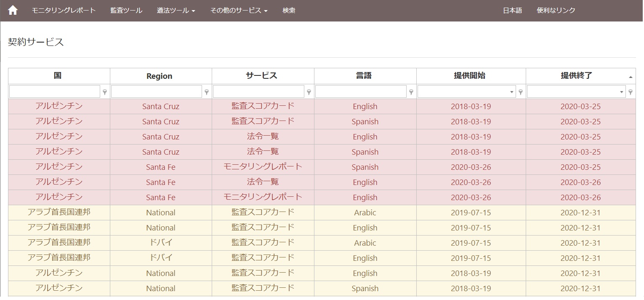Sort the table by Region header

pos(159,76)
